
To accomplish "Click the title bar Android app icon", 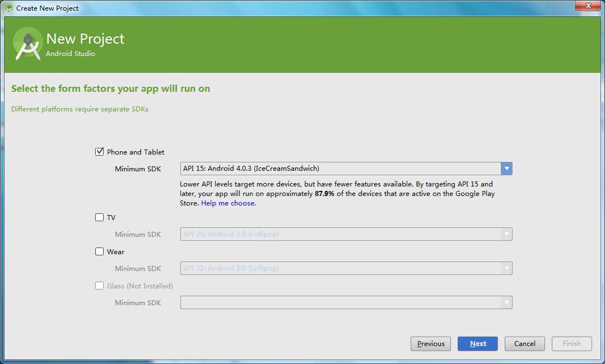I will (9, 8).
